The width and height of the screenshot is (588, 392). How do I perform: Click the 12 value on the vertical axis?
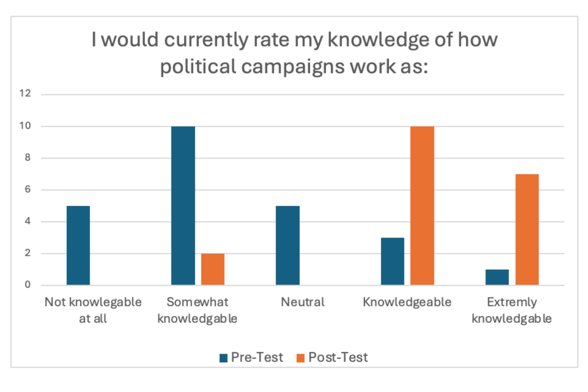click(25, 93)
